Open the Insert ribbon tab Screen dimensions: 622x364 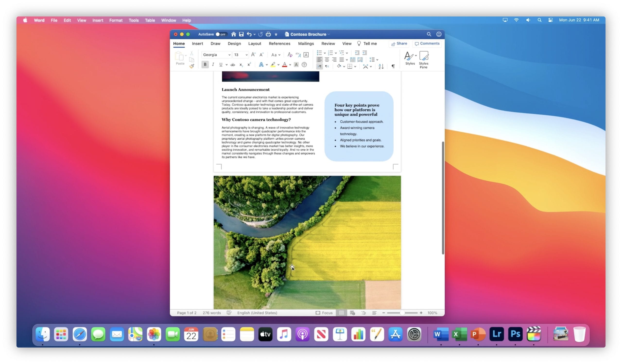pyautogui.click(x=198, y=43)
